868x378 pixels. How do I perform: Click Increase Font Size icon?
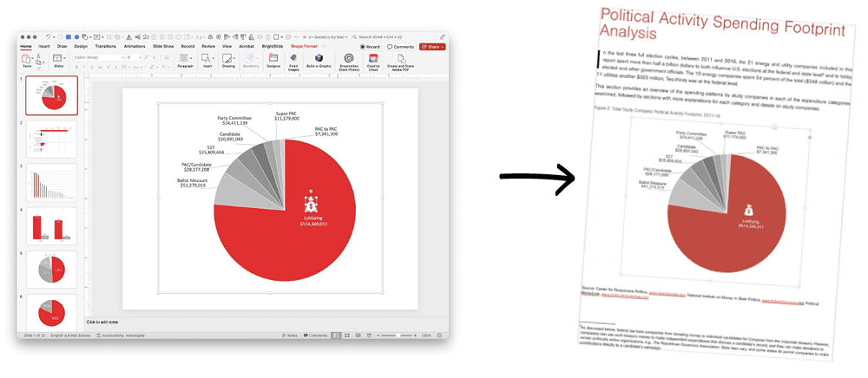click(x=146, y=57)
